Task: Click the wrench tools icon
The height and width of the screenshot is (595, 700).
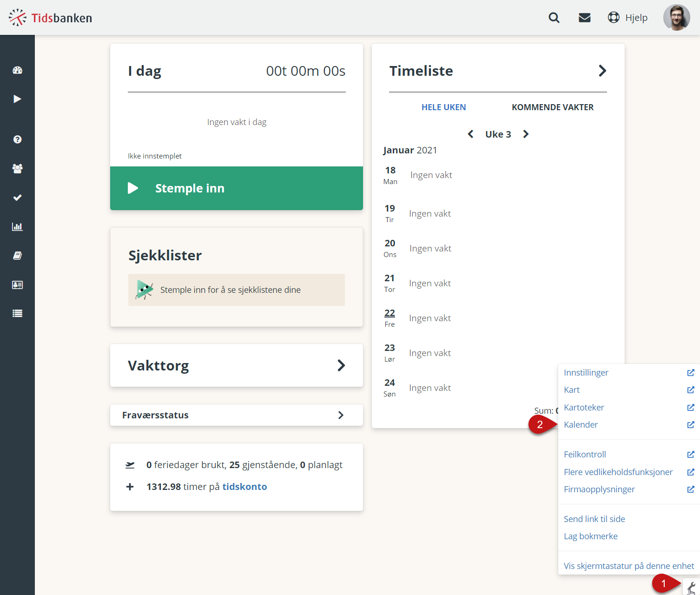Action: (691, 586)
